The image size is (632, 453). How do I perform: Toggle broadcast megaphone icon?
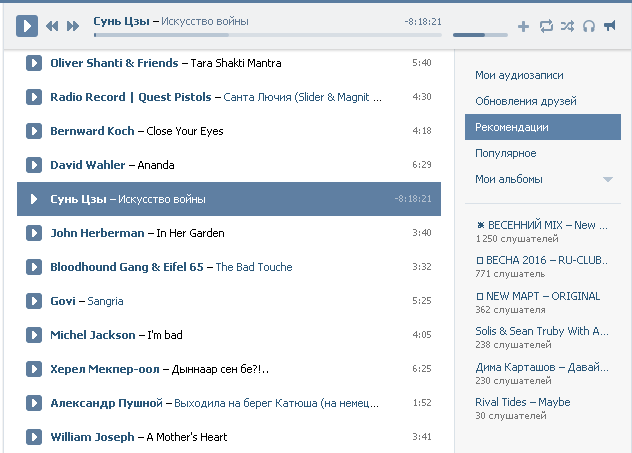pos(610,26)
